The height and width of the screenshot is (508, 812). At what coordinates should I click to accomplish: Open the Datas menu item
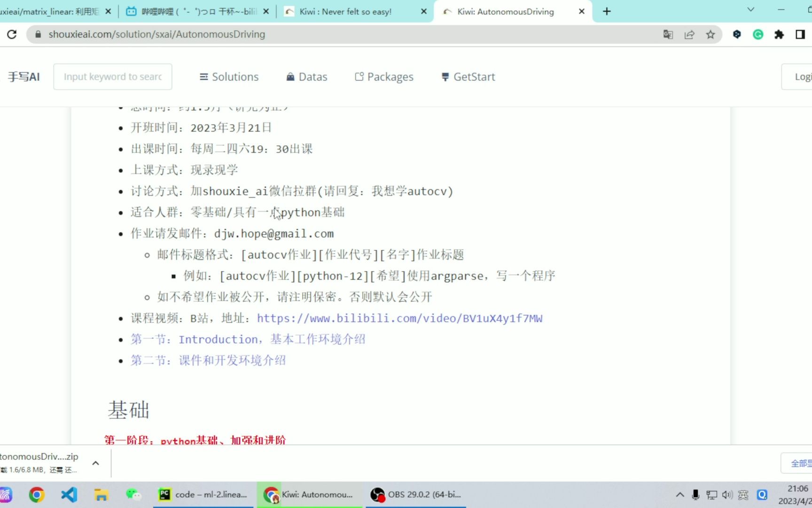click(307, 77)
